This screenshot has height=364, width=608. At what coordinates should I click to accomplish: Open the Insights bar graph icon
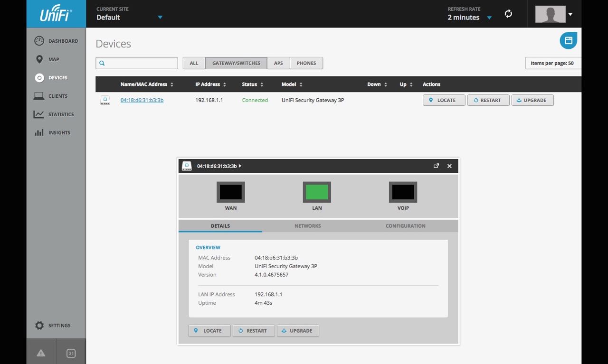(x=39, y=133)
